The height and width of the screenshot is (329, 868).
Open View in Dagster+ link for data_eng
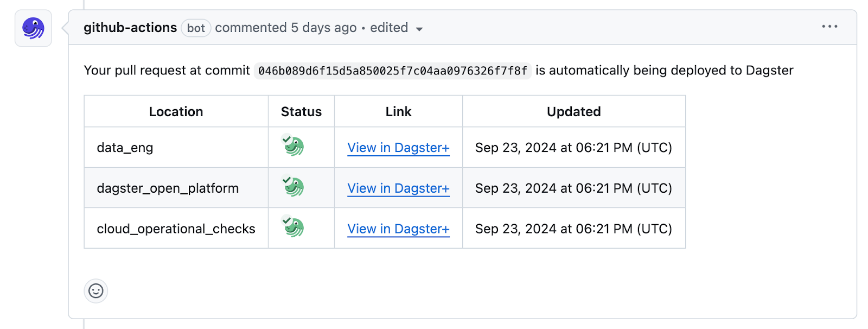pos(398,148)
